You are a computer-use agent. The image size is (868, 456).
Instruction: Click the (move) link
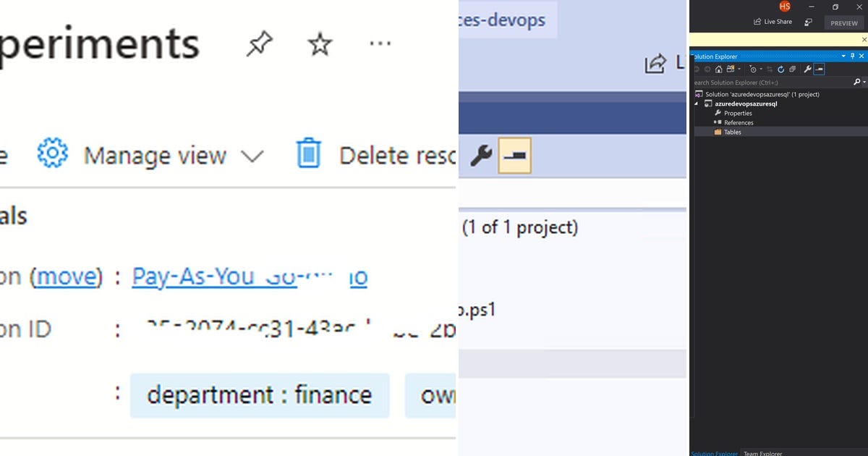pyautogui.click(x=67, y=276)
